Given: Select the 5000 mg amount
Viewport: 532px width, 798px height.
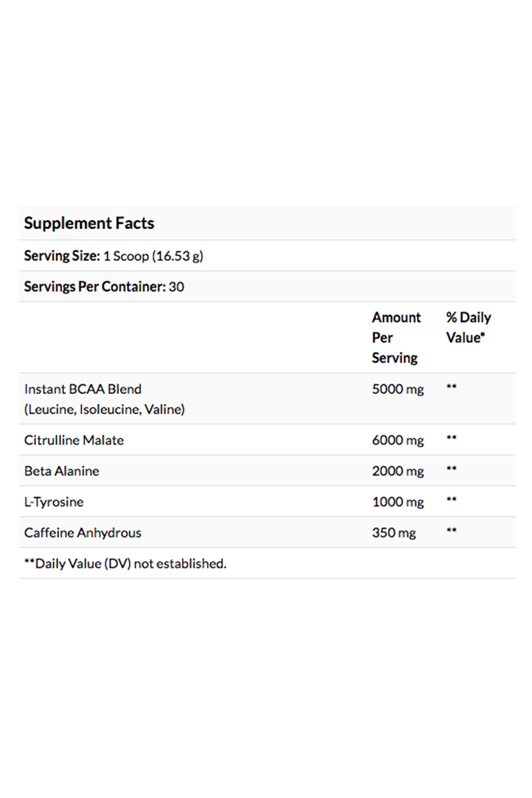Looking at the screenshot, I should 398,389.
